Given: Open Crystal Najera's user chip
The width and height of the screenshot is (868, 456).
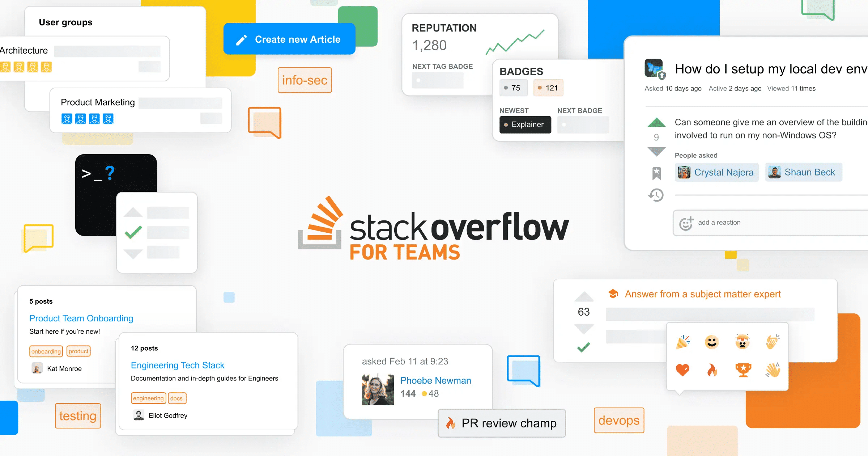Looking at the screenshot, I should 716,172.
